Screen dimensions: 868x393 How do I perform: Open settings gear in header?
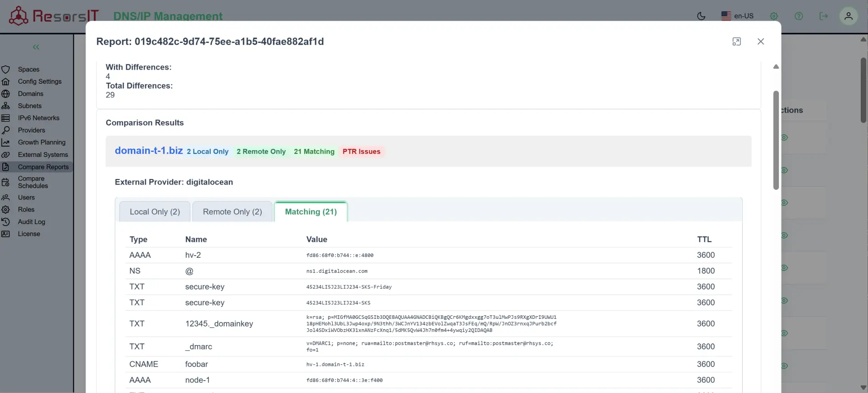coord(774,16)
